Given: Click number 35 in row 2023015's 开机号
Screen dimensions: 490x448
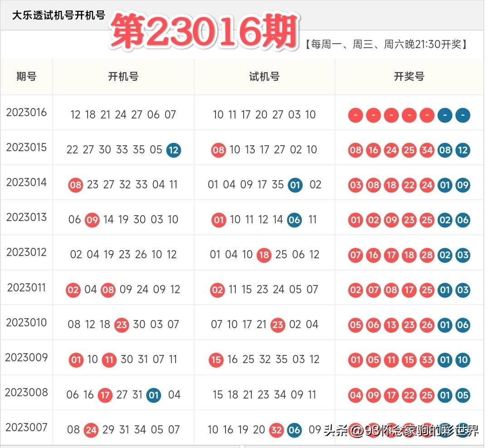Looking at the screenshot, I should [x=139, y=150].
